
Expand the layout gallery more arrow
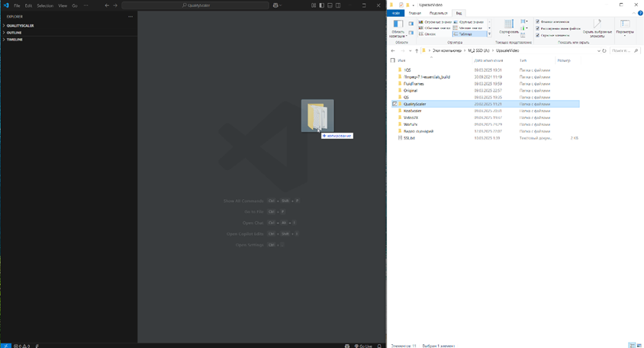click(x=489, y=34)
